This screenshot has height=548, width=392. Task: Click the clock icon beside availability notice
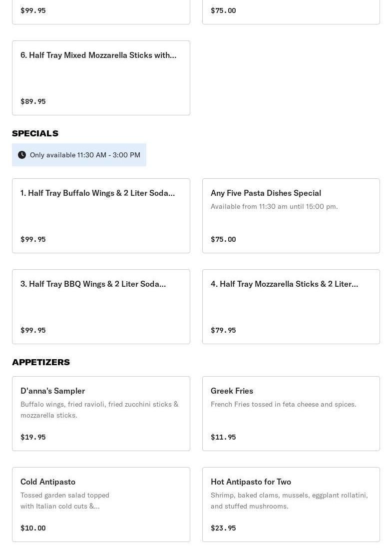(22, 155)
